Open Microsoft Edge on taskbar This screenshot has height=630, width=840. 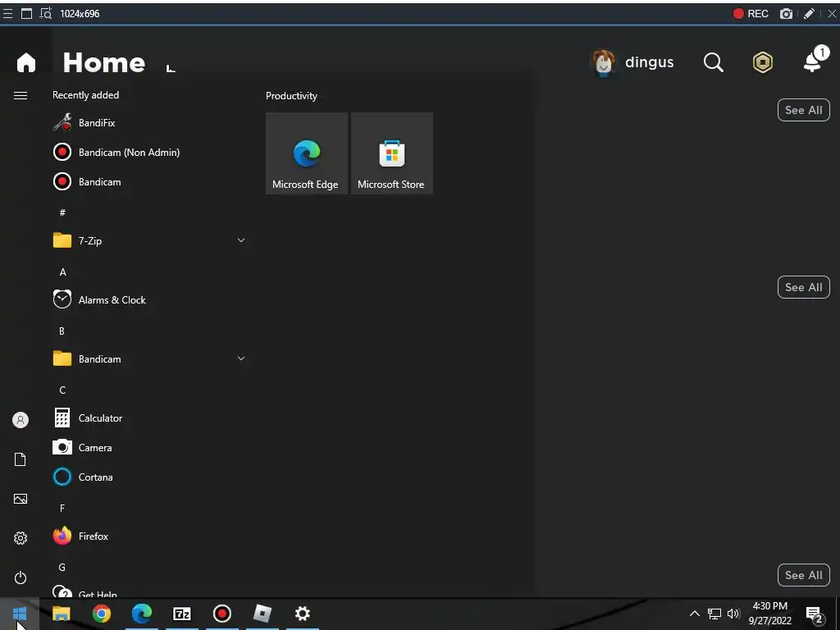pyautogui.click(x=141, y=614)
